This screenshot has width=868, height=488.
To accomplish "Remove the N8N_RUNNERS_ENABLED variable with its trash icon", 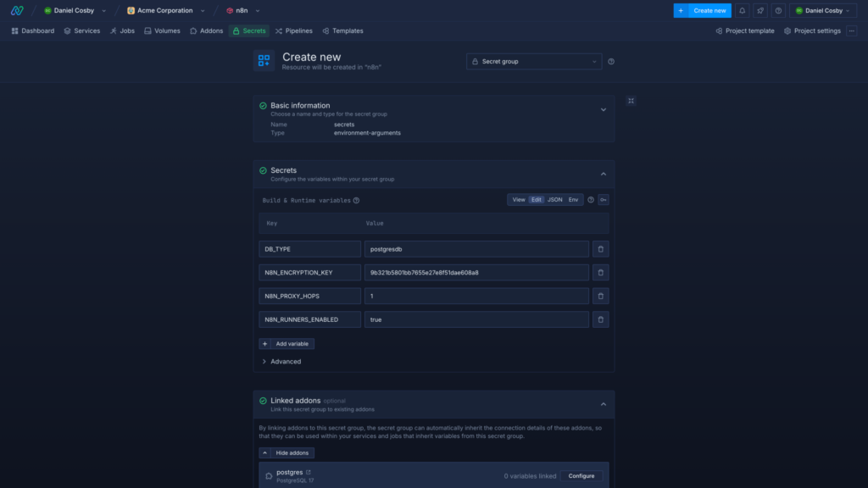I will click(x=601, y=319).
